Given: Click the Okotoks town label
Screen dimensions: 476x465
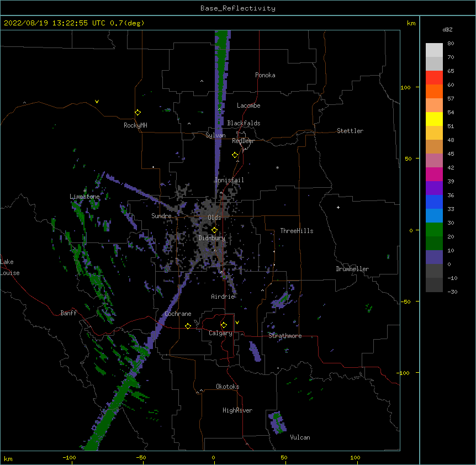Looking at the screenshot, I should (x=228, y=387).
